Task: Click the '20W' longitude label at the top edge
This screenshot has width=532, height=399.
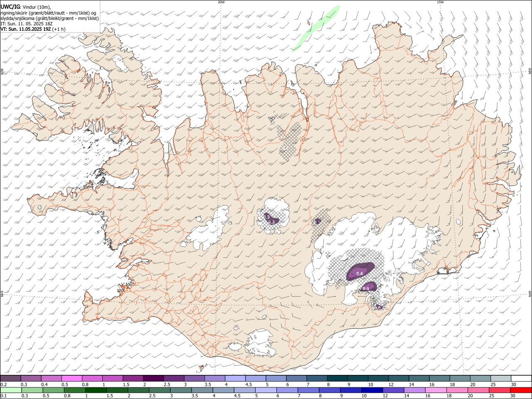Action: click(x=221, y=2)
